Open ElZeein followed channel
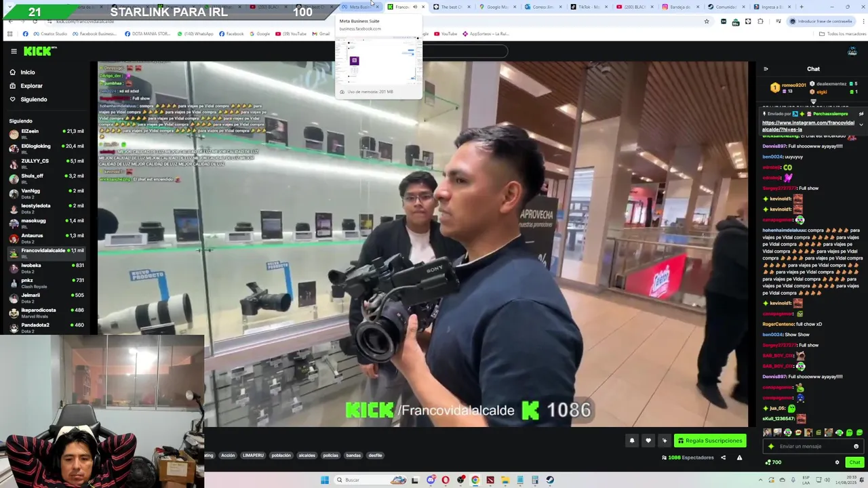 coord(46,134)
